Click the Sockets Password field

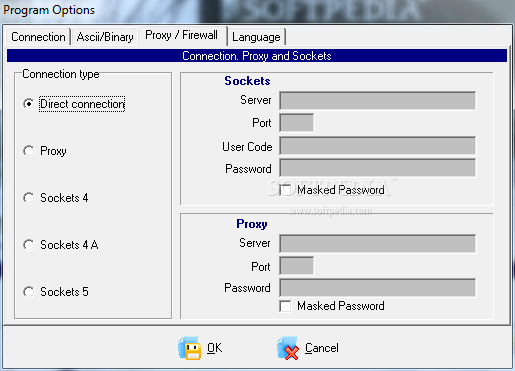pyautogui.click(x=378, y=168)
